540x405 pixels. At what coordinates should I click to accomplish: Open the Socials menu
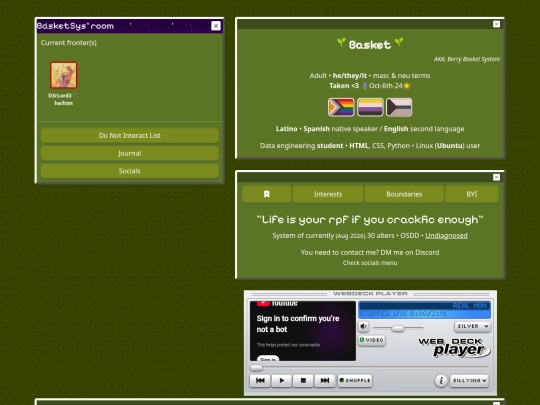pos(129,171)
